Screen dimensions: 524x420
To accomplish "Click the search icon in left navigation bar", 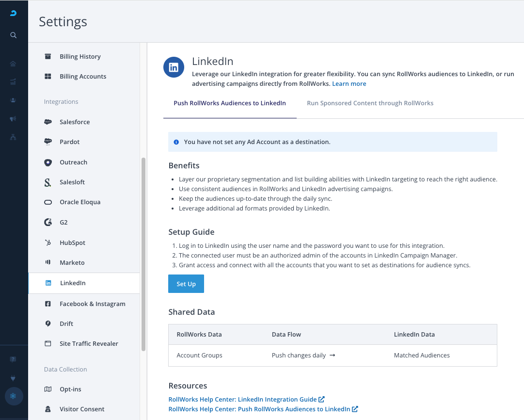I will pos(14,35).
